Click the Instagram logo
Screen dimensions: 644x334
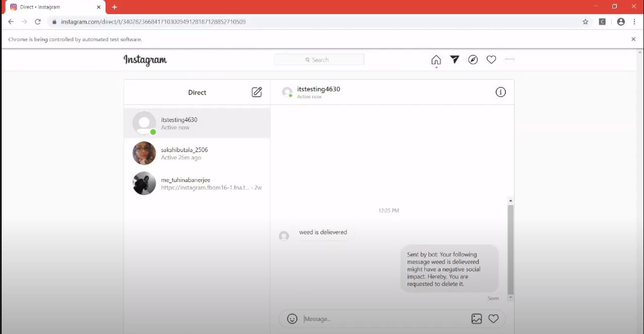coord(145,60)
